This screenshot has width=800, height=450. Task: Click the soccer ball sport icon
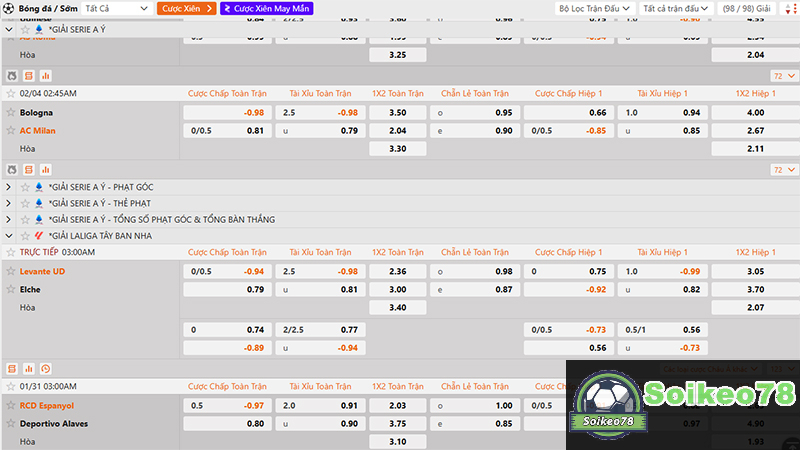[x=8, y=8]
